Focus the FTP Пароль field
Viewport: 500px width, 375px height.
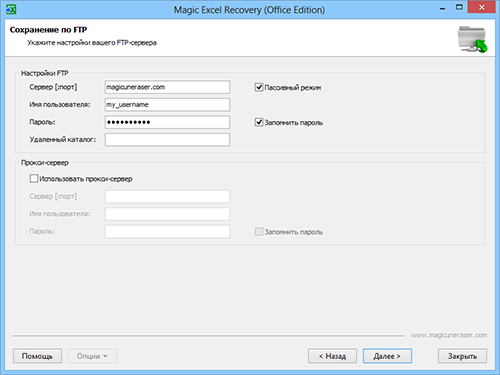(x=167, y=122)
